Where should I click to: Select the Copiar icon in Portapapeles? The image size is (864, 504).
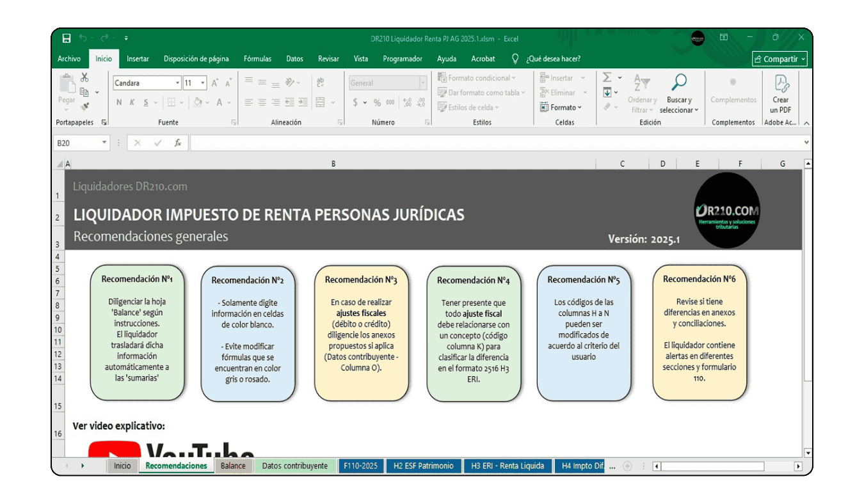pos(84,93)
